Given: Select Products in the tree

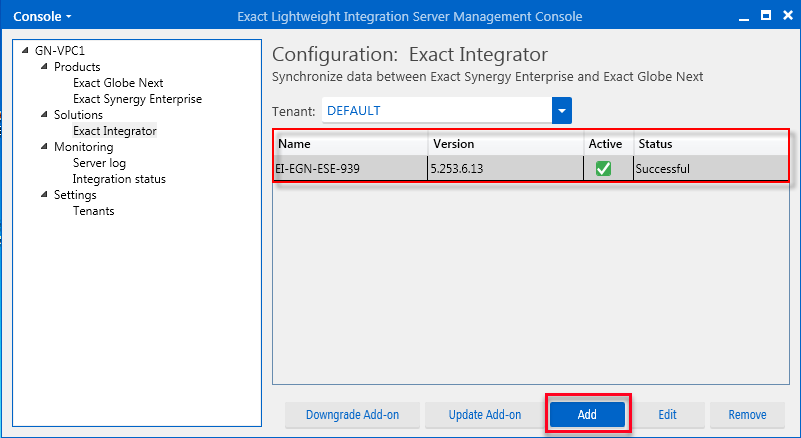Looking at the screenshot, I should [x=77, y=66].
